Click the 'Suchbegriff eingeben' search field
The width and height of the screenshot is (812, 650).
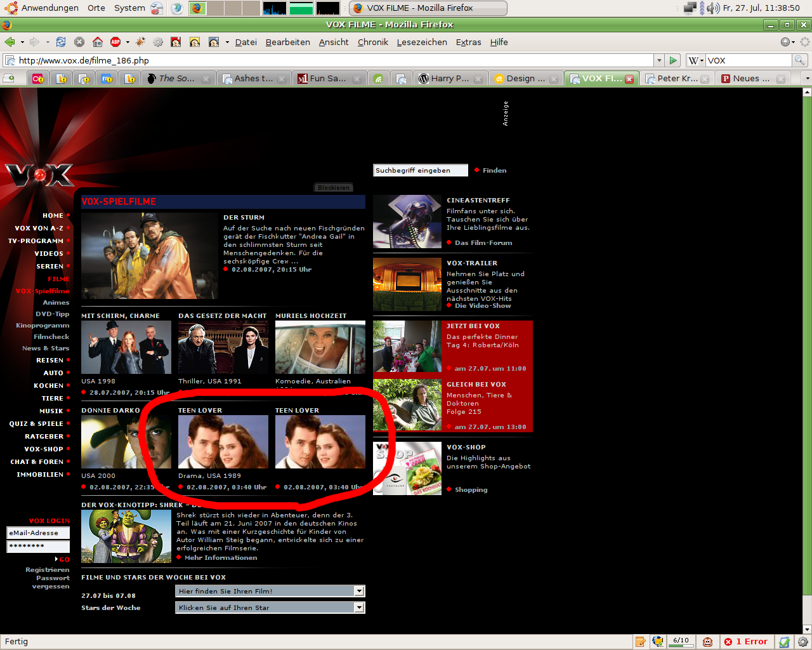tap(421, 170)
